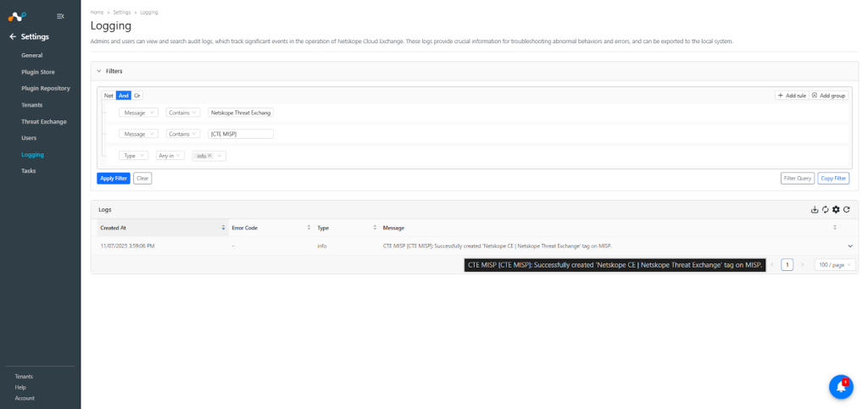Expand the log row details chevron
868x409 pixels.
coord(850,246)
